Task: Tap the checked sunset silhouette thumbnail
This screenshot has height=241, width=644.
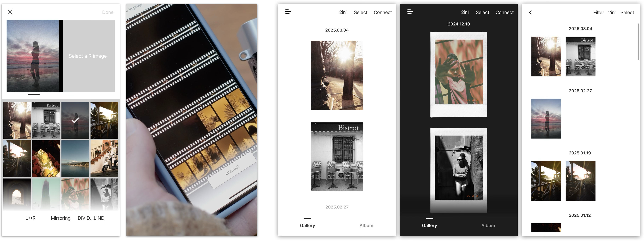Action: pyautogui.click(x=75, y=120)
